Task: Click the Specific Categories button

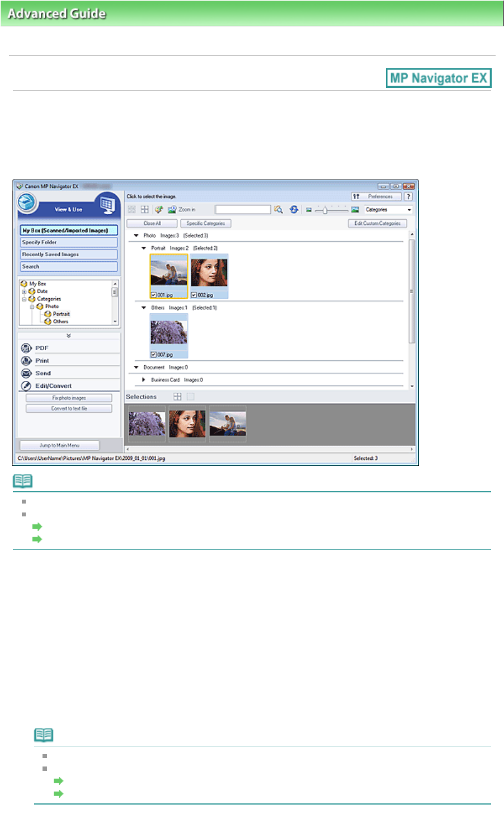Action: (205, 223)
